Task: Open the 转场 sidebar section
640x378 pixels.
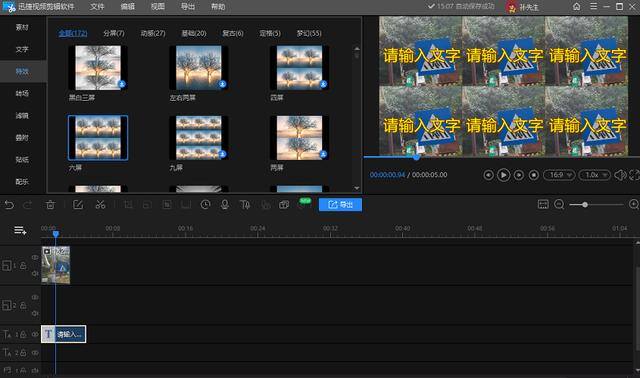Action: pyautogui.click(x=22, y=93)
